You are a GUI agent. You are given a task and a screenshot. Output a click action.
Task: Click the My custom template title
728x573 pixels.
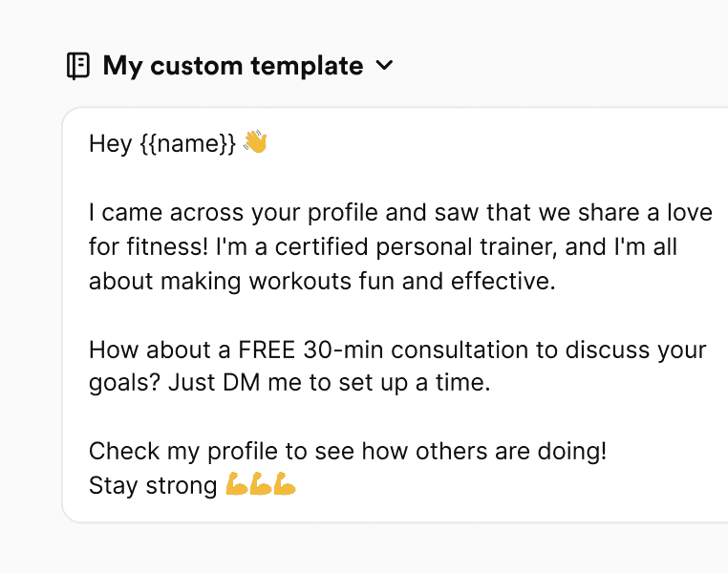tap(233, 66)
